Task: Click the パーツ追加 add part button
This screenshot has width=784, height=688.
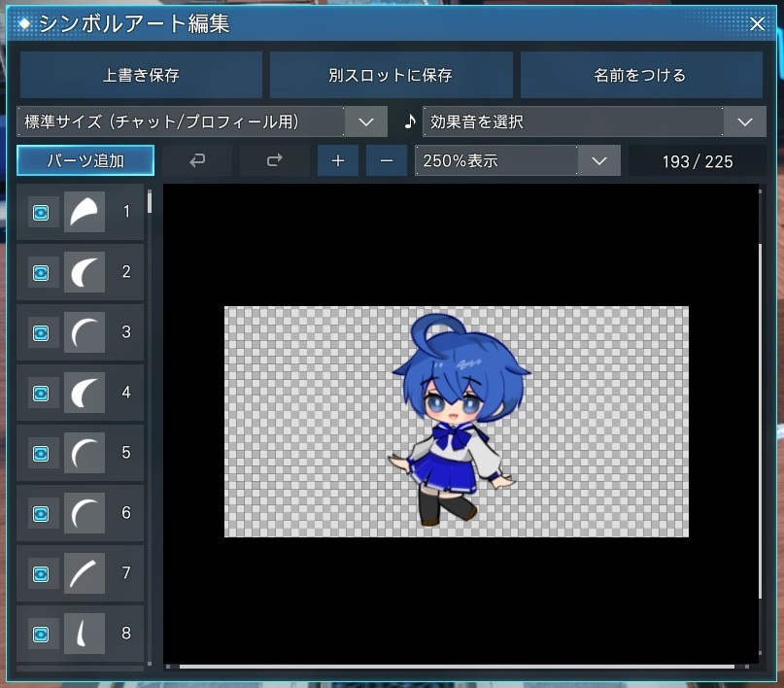Action: [x=85, y=160]
